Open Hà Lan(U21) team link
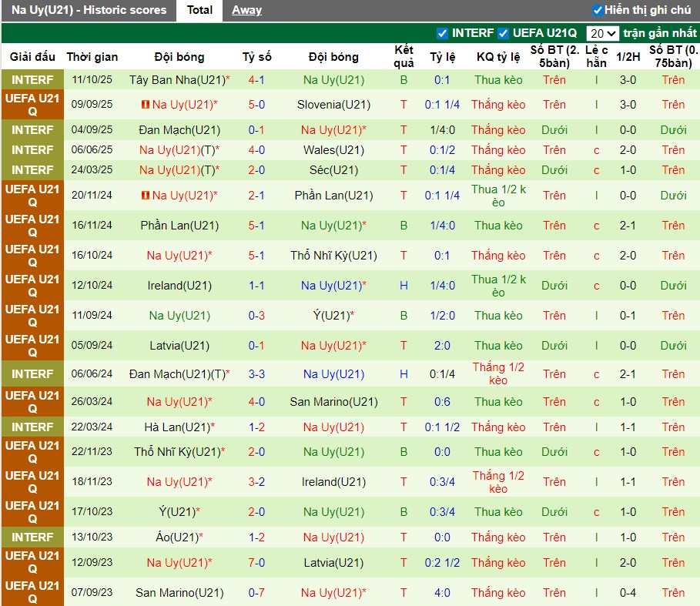700x606 pixels. click(x=176, y=427)
